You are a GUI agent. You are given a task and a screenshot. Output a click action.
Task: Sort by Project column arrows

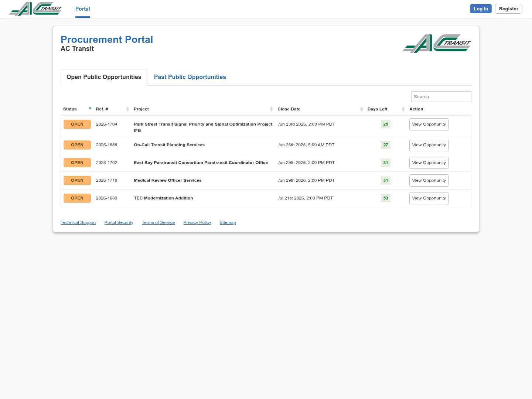coord(271,109)
